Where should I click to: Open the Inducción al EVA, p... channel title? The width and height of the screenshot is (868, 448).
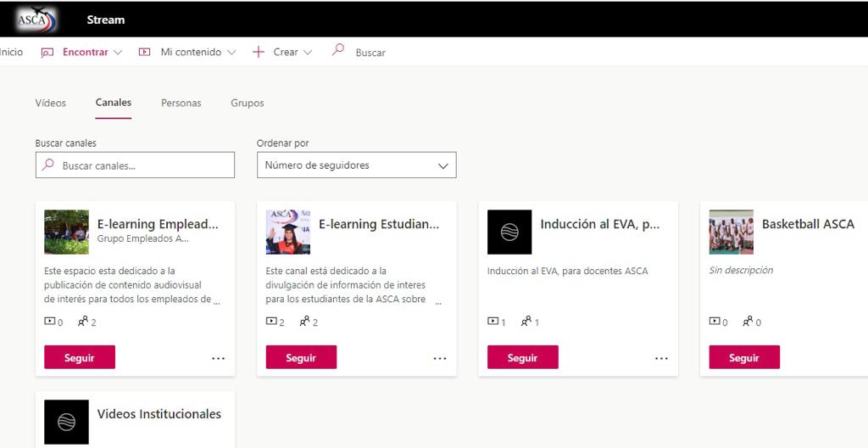coord(600,224)
